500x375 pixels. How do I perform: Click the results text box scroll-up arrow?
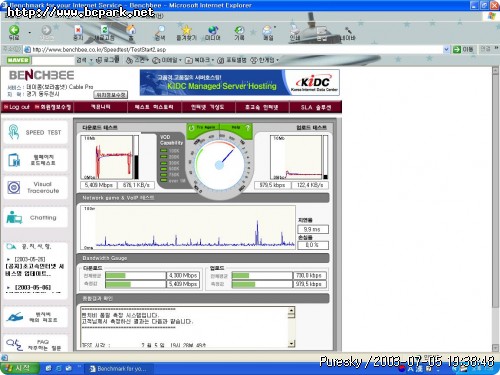291,312
